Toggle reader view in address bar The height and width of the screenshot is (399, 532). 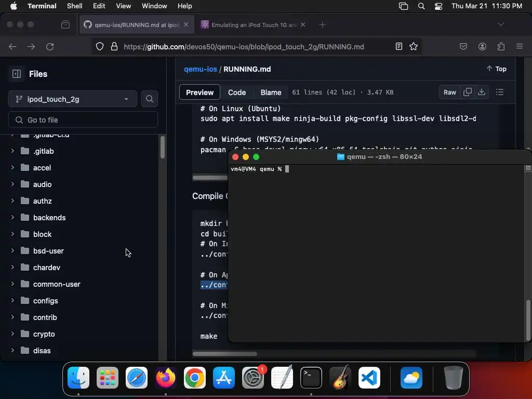click(x=399, y=46)
